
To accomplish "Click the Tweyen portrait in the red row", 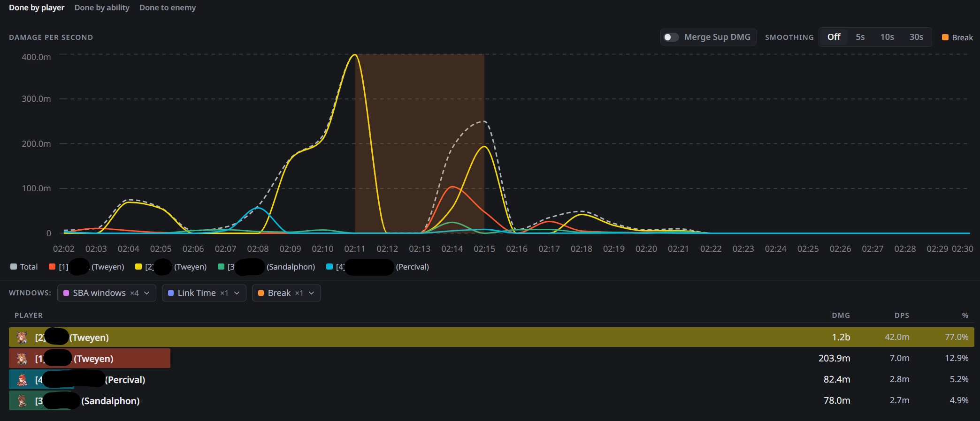I will coord(22,358).
